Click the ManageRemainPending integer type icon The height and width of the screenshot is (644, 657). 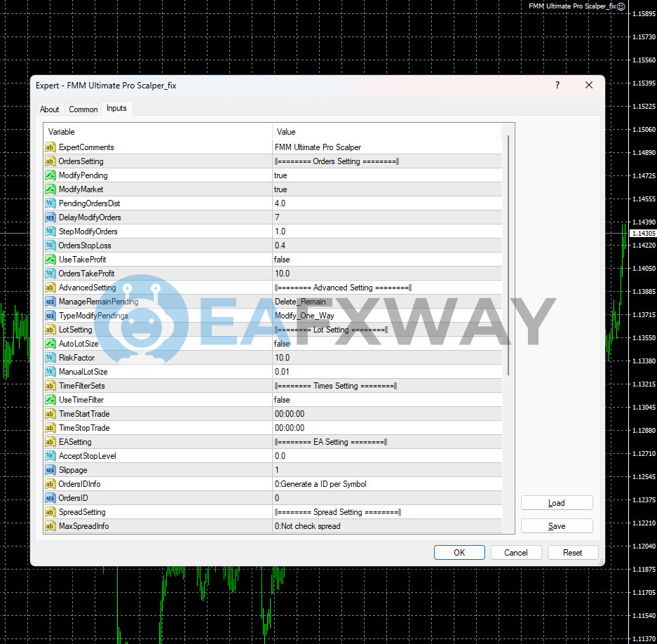(50, 302)
